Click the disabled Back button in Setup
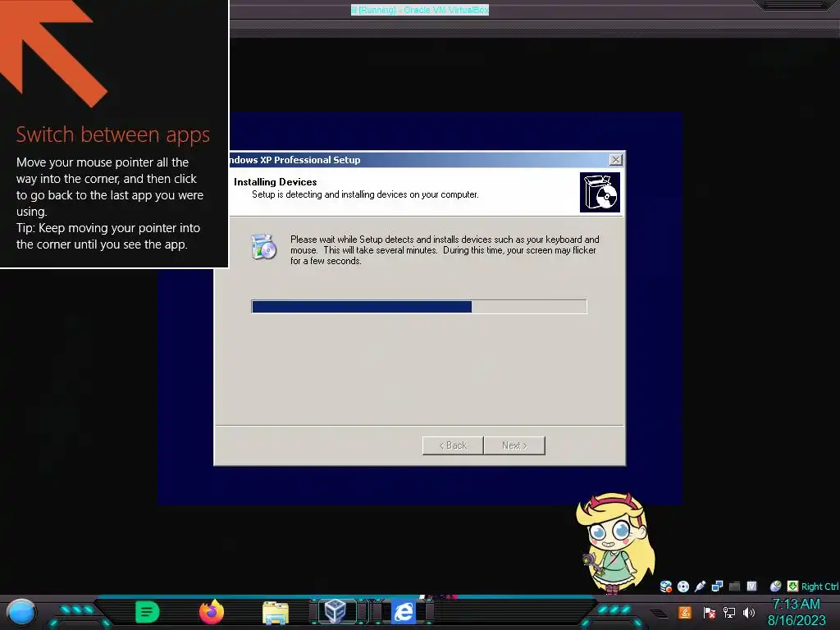840x630 pixels. tap(453, 445)
